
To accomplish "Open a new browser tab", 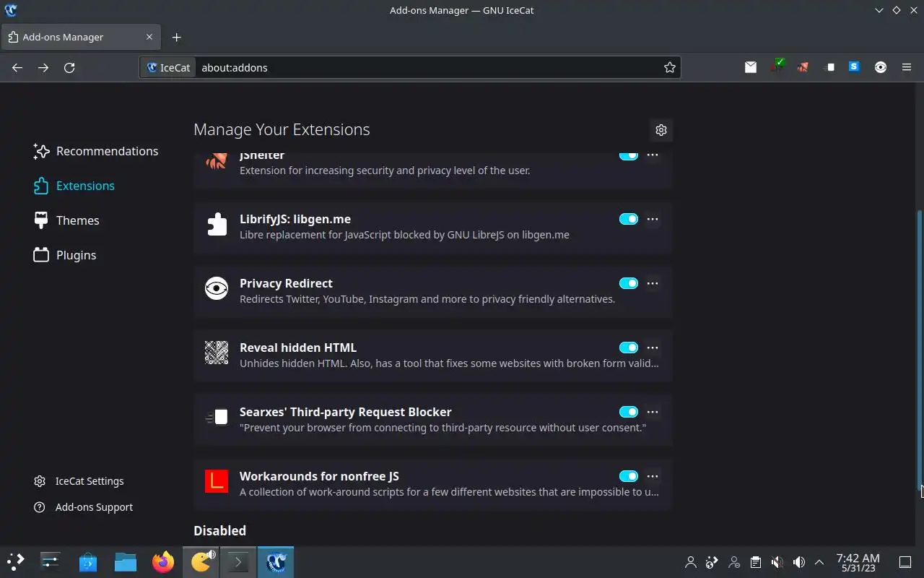I will click(176, 37).
